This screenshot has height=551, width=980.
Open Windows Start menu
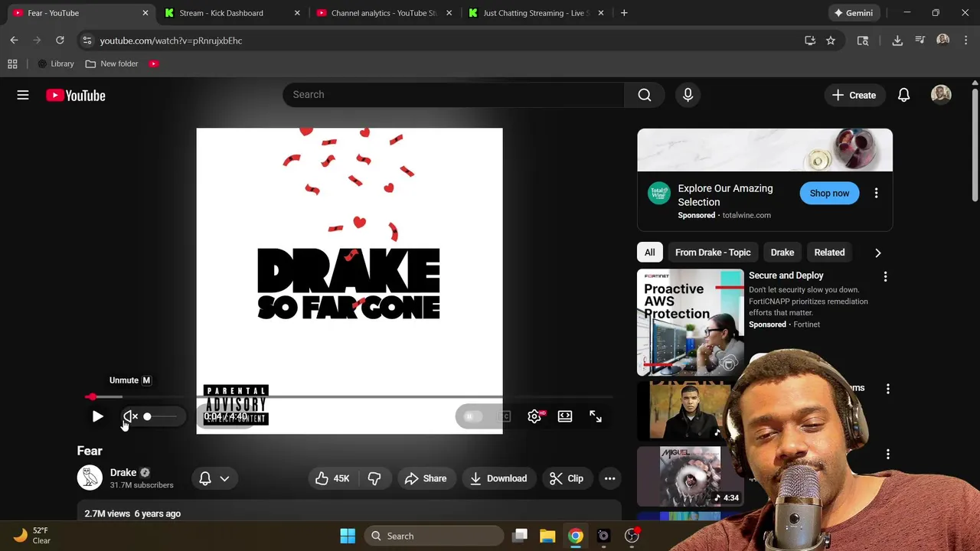click(348, 536)
